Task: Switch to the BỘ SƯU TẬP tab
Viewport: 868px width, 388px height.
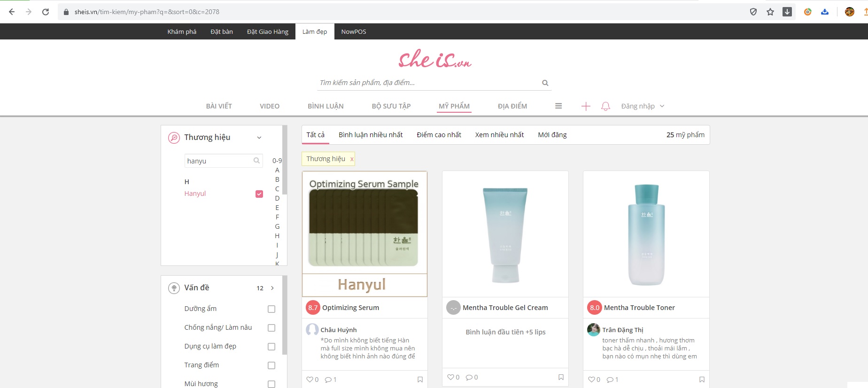Action: (x=391, y=106)
